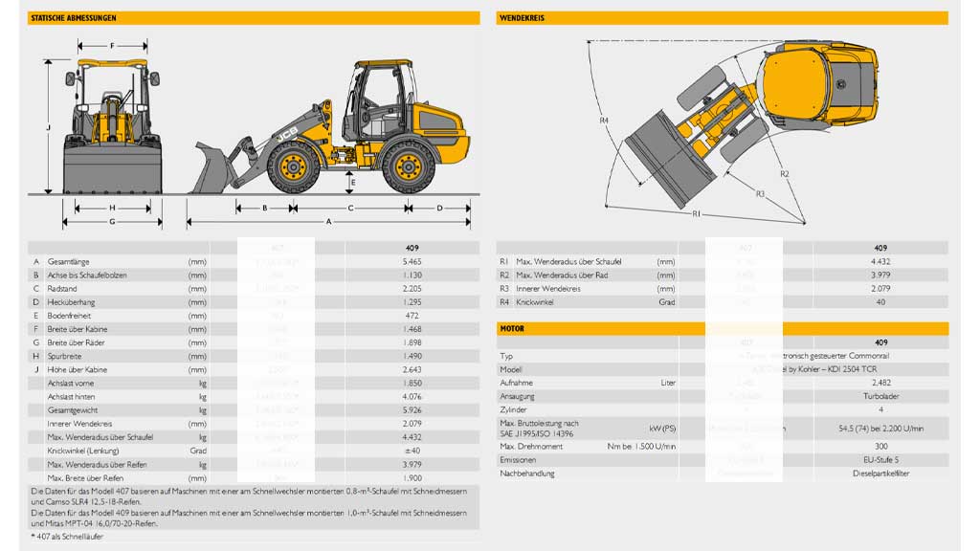Click the Aufnahme row label
The width and height of the screenshot is (980, 551).
(x=516, y=383)
